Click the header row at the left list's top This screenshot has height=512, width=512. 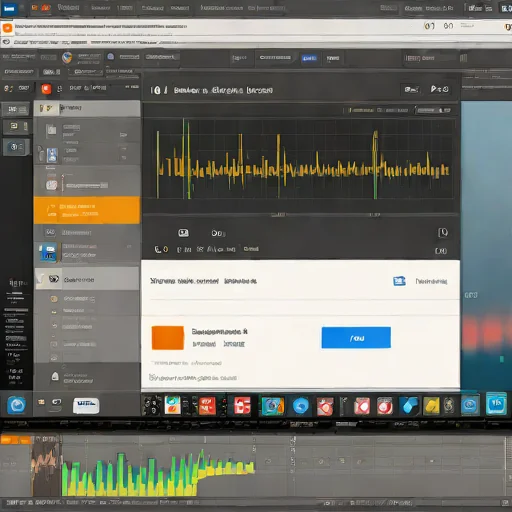point(87,108)
